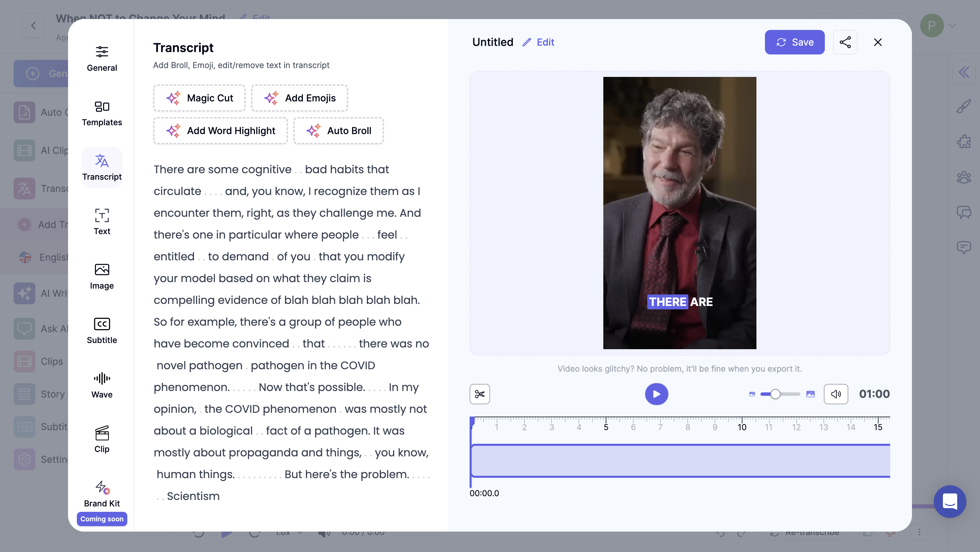Click the volume/speaker icon
Screen dimensions: 980x552
pos(836,394)
